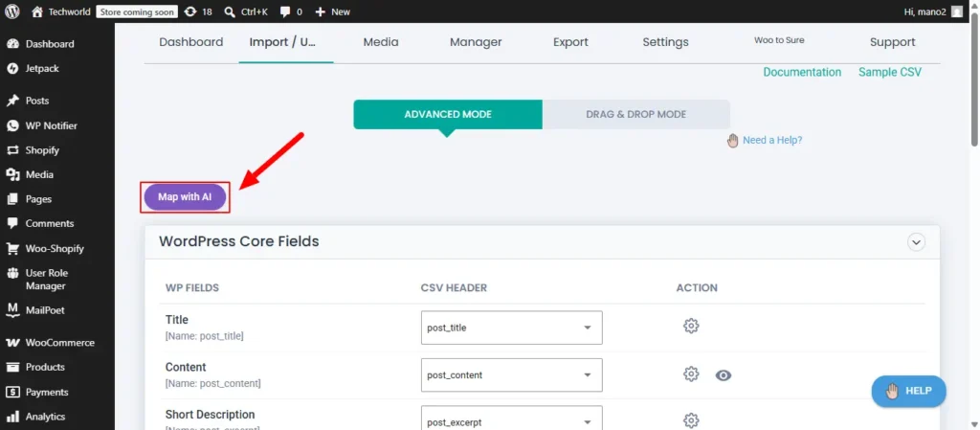Click the WP FIELDS column heading
The image size is (980, 430).
(x=191, y=287)
